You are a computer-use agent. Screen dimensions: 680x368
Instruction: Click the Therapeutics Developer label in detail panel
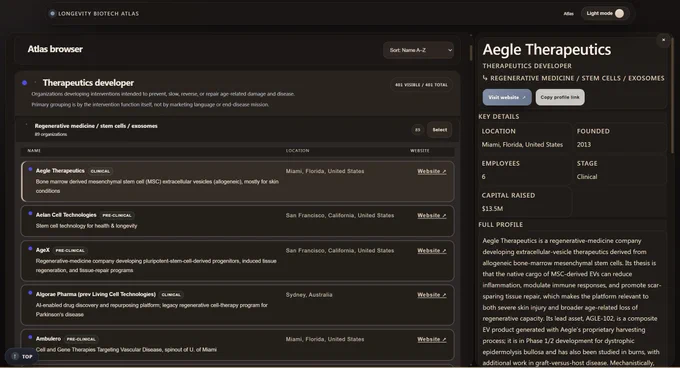pyautogui.click(x=527, y=66)
